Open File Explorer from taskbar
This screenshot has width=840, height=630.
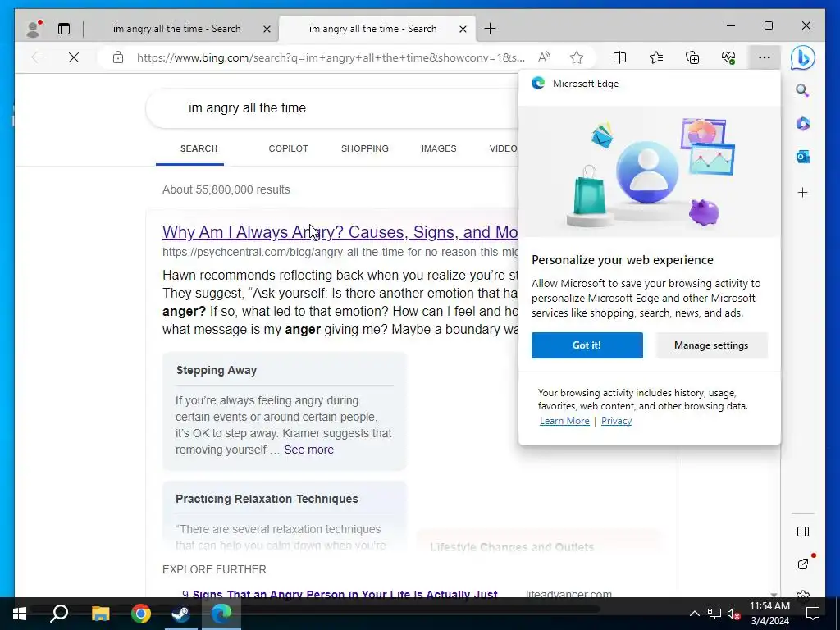click(x=100, y=614)
